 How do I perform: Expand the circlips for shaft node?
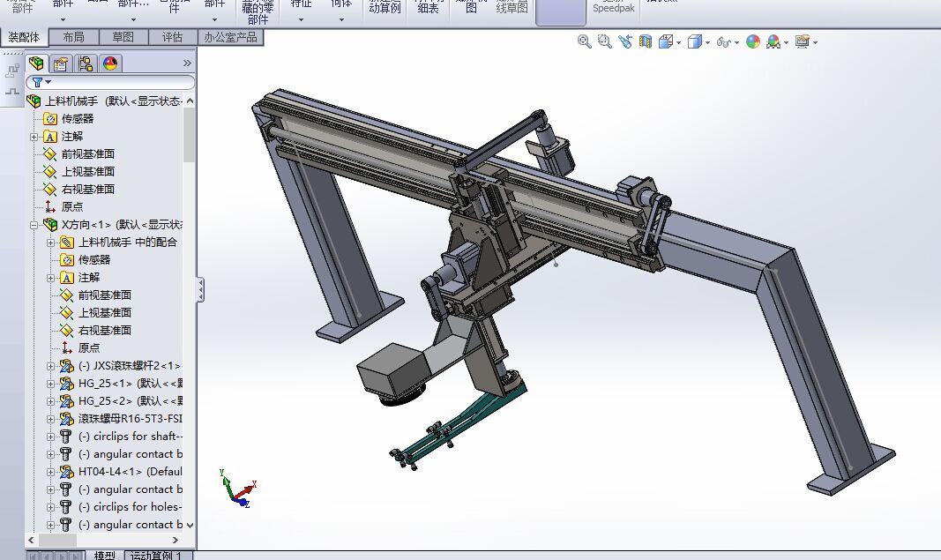coord(51,437)
